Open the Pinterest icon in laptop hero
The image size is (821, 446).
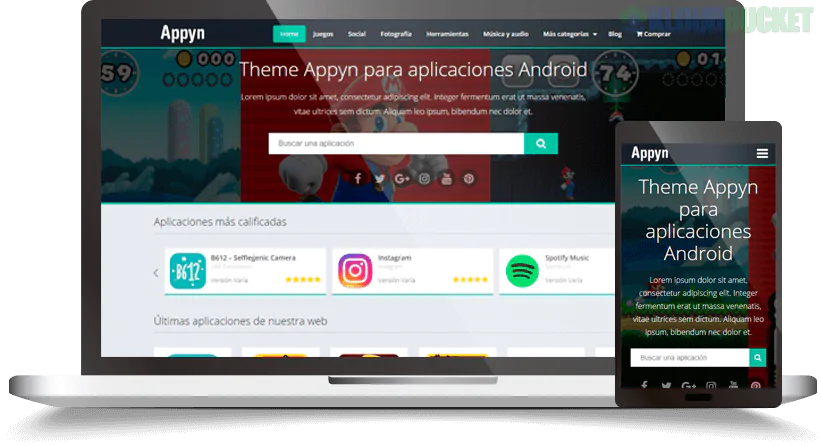click(x=469, y=179)
